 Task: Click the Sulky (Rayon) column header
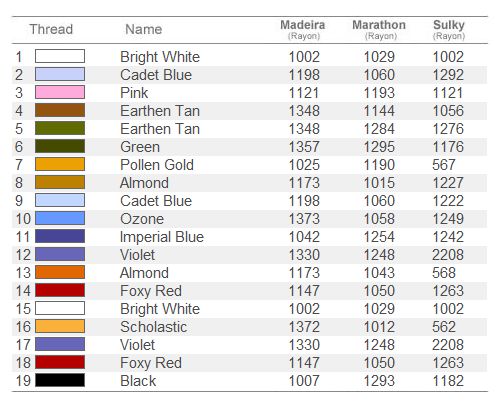point(449,30)
